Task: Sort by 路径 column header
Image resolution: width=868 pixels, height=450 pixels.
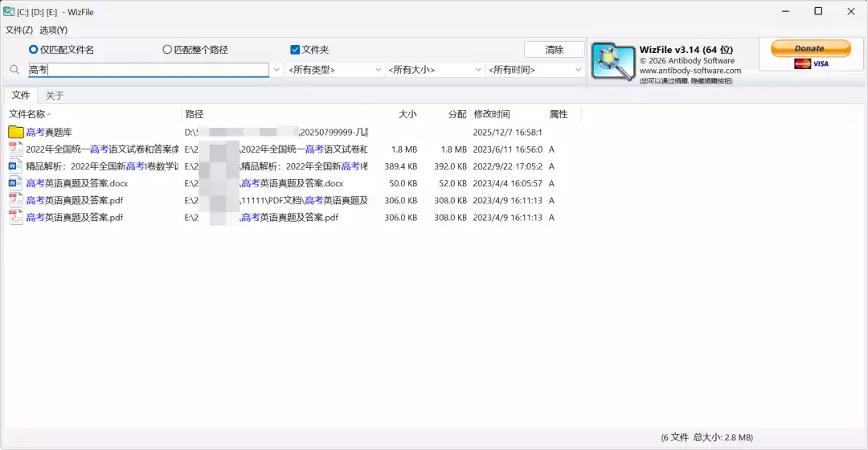Action: pyautogui.click(x=275, y=114)
